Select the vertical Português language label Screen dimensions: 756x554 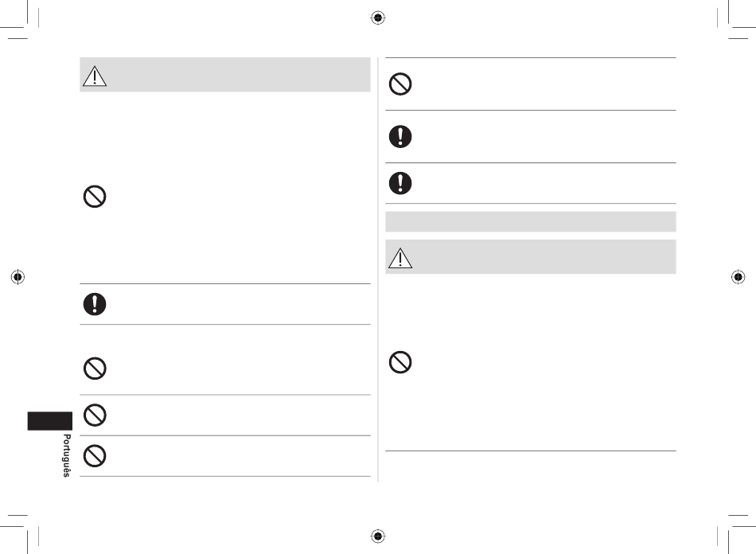coord(67,455)
